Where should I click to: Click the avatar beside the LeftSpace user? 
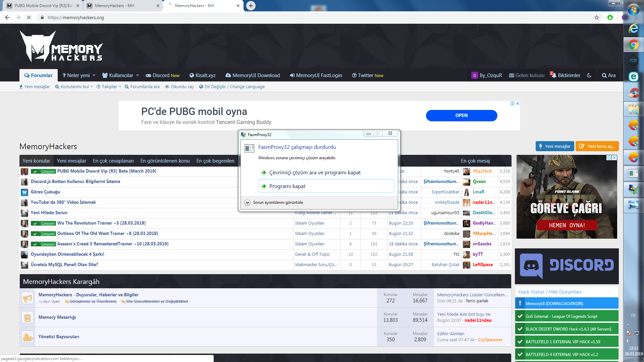coord(467,265)
